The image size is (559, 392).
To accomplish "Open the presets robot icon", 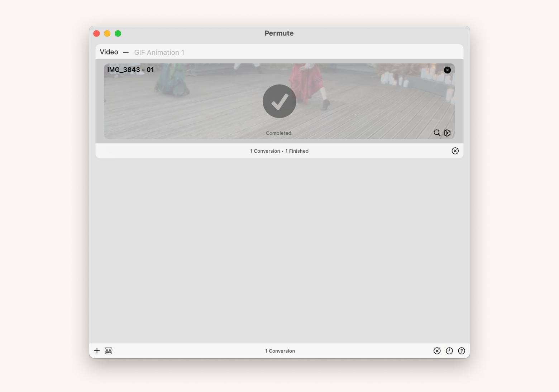I will (109, 351).
